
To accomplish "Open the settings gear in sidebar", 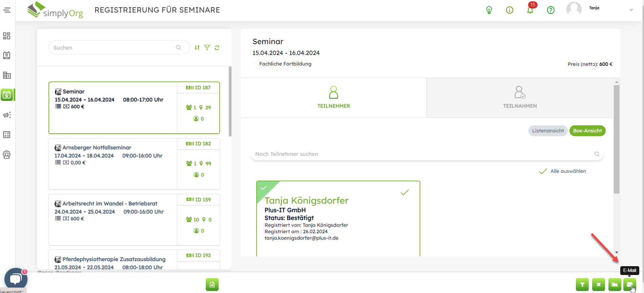I will coord(7,155).
